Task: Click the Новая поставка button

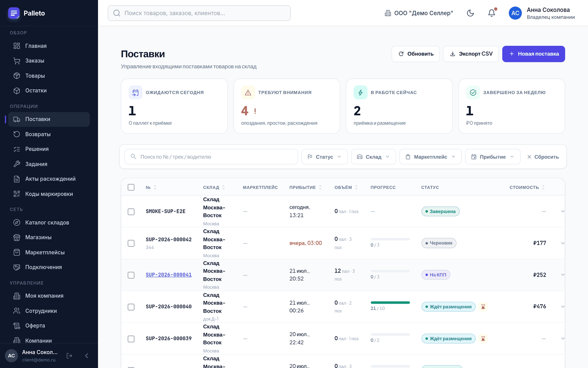Action: 533,54
